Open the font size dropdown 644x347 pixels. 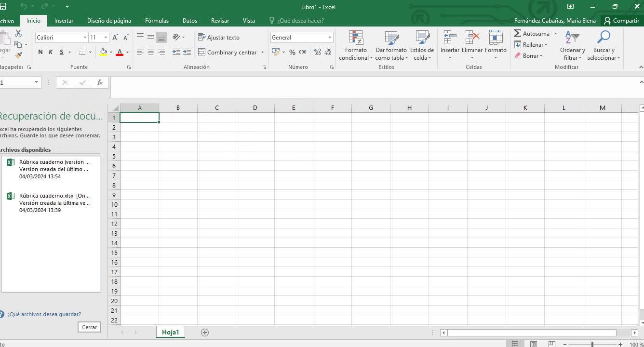[106, 38]
